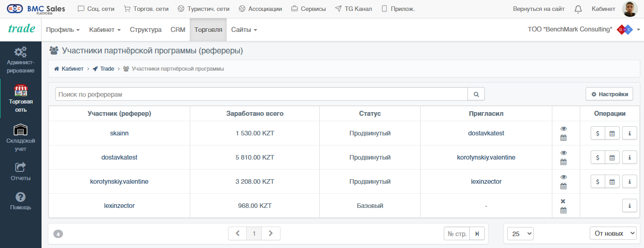
Task: Click the info button for korotynskiy.valentine
Action: coord(629,181)
